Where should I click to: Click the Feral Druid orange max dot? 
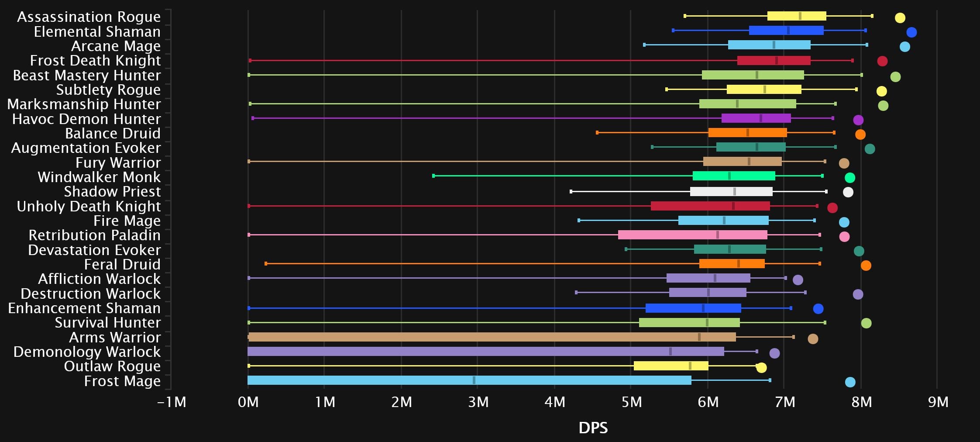pos(866,266)
